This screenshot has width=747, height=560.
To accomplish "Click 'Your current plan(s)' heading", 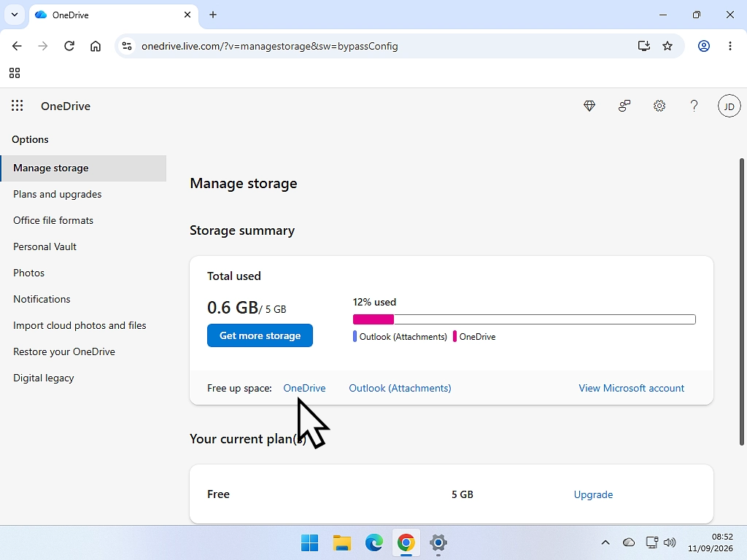I will (x=248, y=438).
